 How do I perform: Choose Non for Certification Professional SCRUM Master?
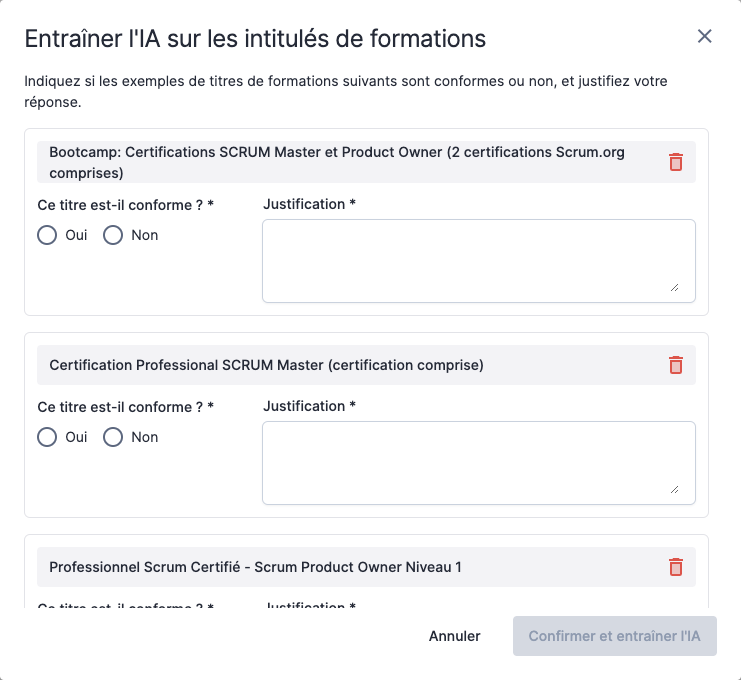(x=113, y=437)
